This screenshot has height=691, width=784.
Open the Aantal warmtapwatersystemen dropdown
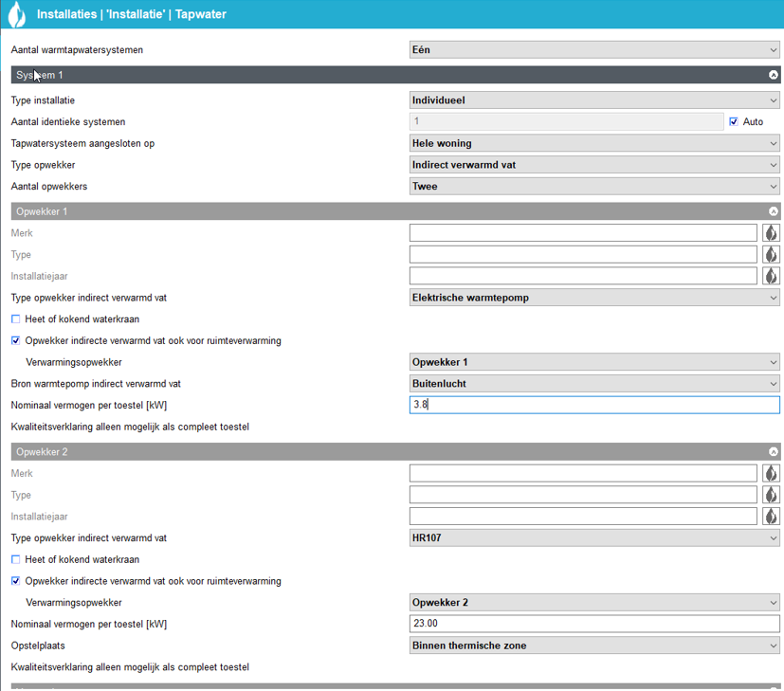pyautogui.click(x=594, y=50)
